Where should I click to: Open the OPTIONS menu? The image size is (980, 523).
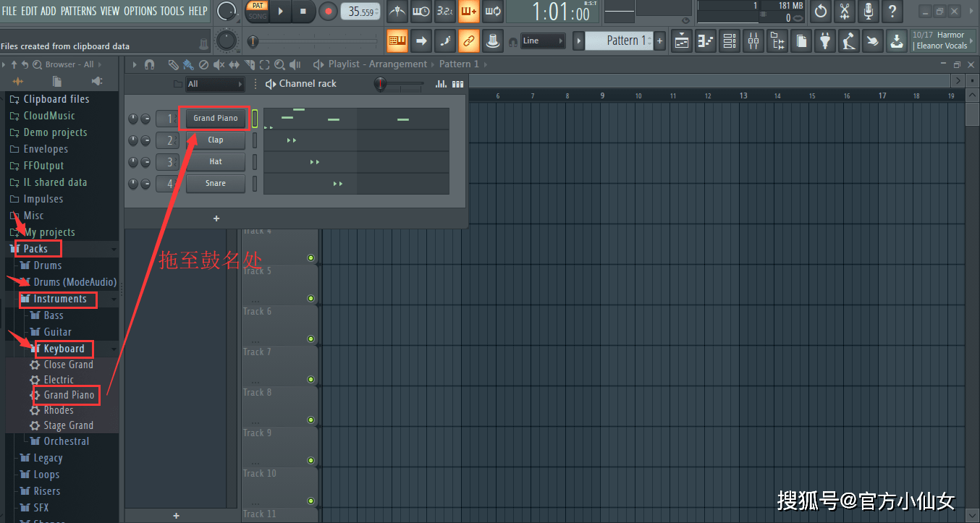point(140,11)
